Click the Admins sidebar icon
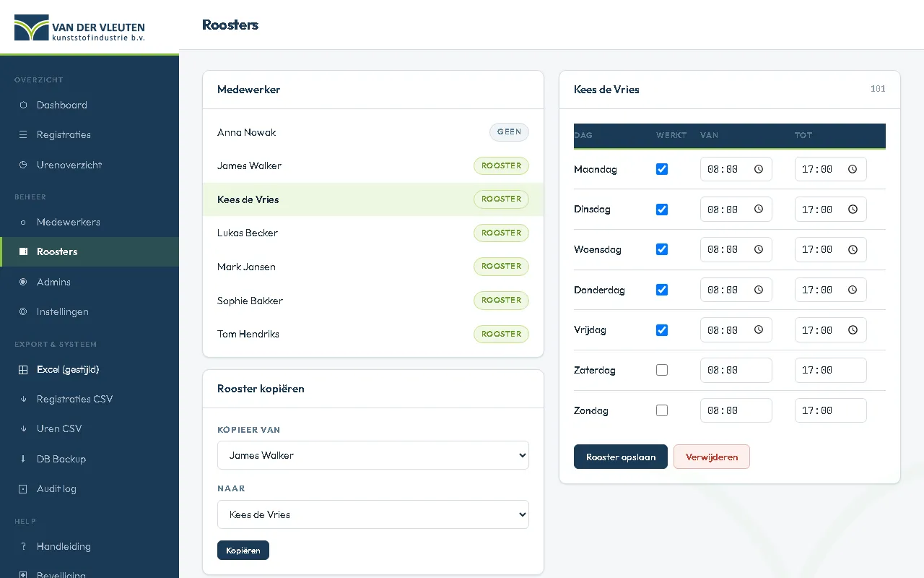924x578 pixels. pyautogui.click(x=23, y=282)
